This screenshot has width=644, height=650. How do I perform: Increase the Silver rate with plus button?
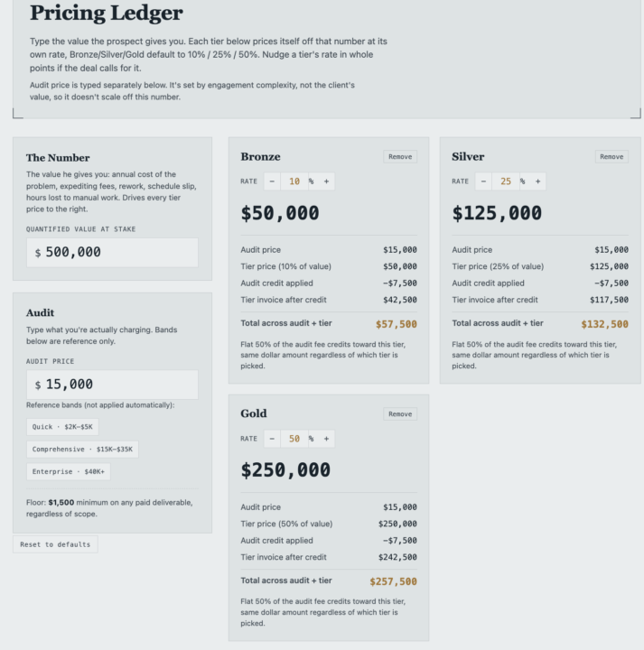(x=537, y=181)
